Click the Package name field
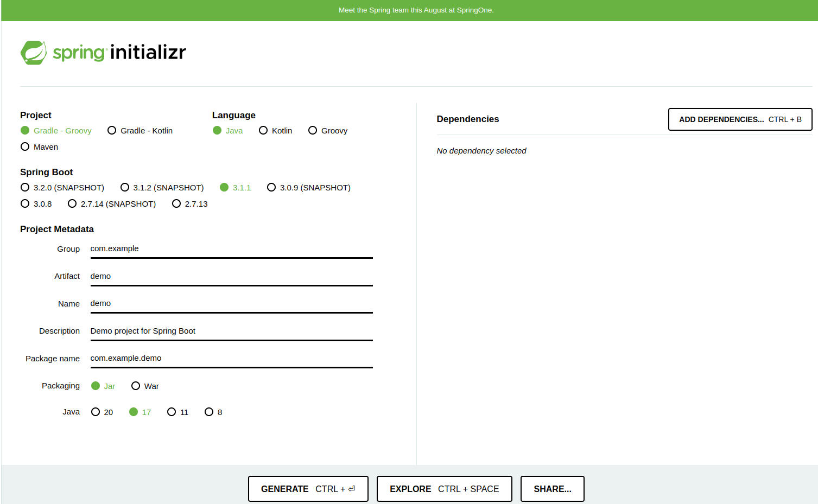Viewport: 818px width, 504px height. coord(231,358)
